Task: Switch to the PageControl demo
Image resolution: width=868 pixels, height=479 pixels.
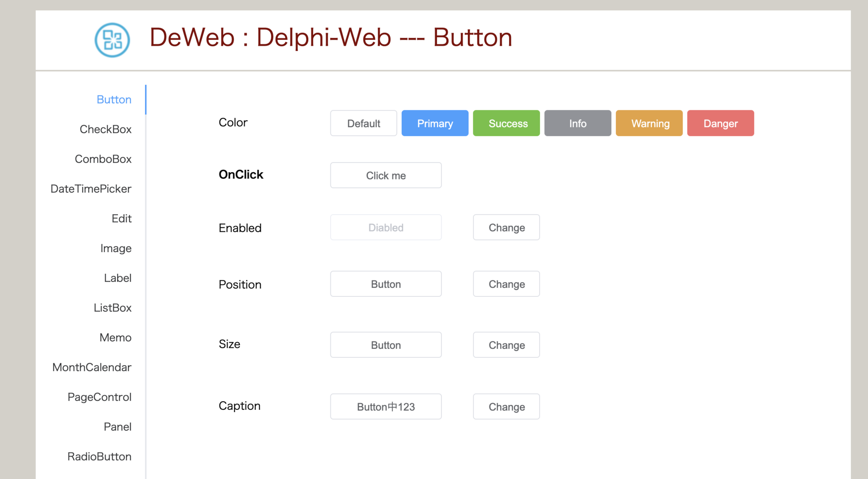Action: (x=99, y=397)
